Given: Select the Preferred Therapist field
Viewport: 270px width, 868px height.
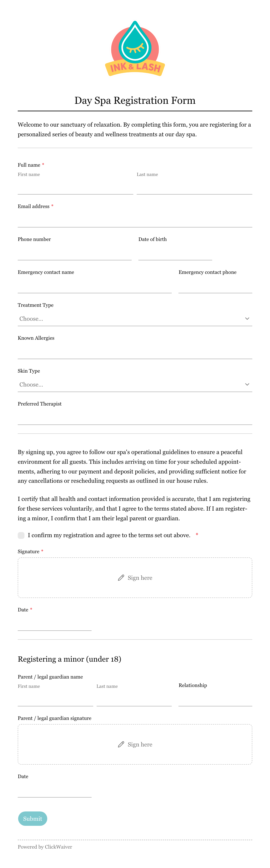Looking at the screenshot, I should (135, 418).
